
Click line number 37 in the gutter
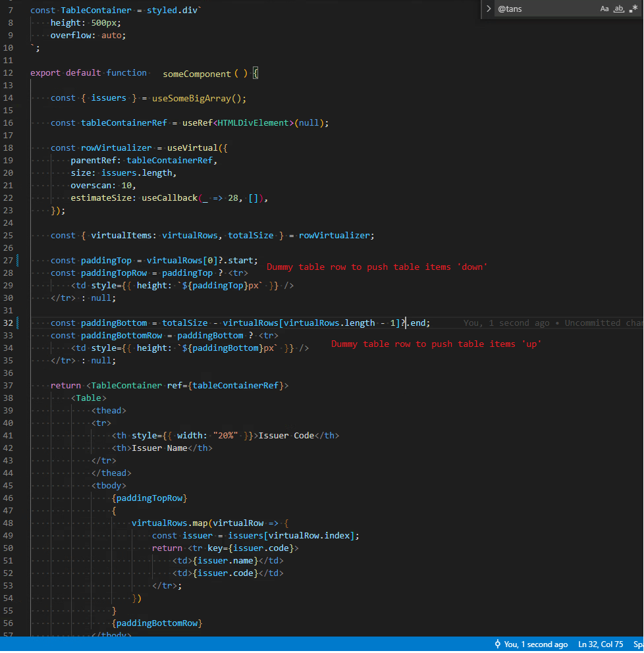point(9,385)
